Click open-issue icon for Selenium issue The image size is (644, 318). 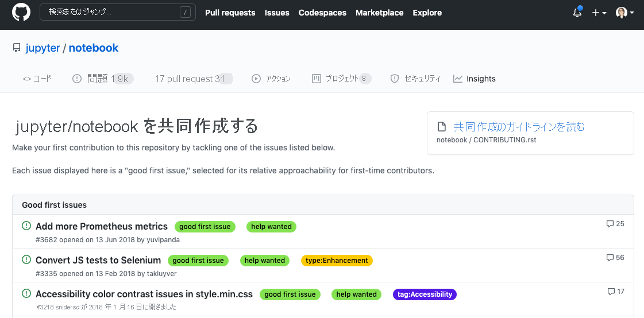(26, 259)
